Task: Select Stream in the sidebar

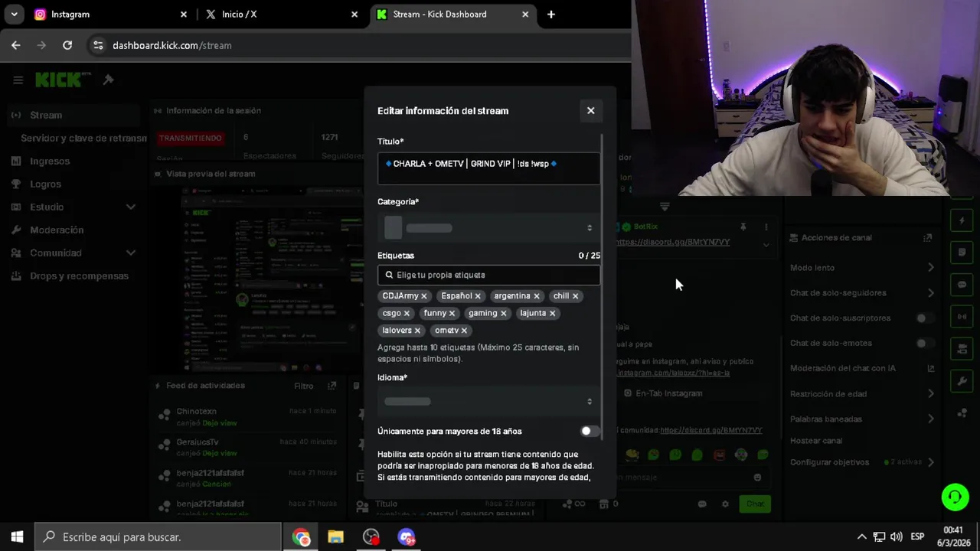Action: (x=73, y=115)
